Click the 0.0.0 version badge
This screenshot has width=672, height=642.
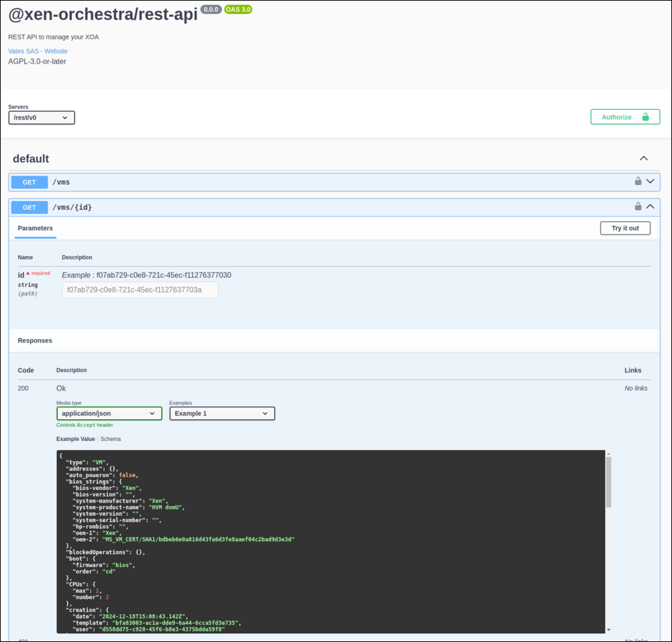coord(211,10)
